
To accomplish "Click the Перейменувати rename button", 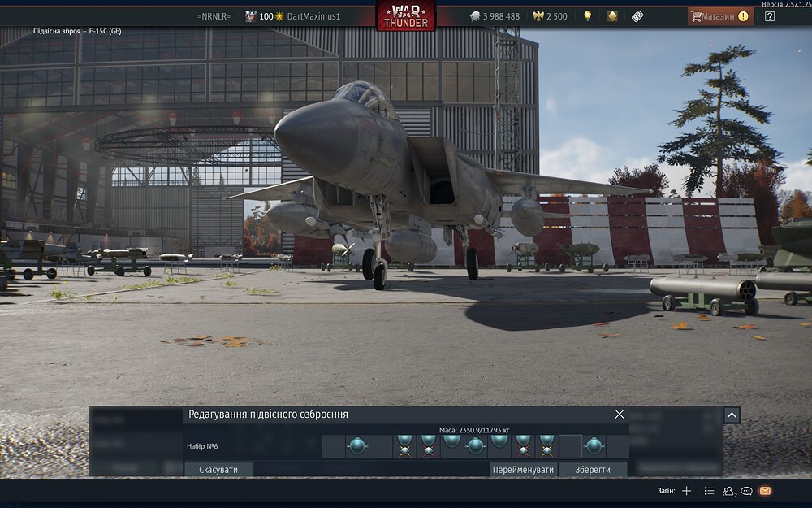I will point(523,470).
